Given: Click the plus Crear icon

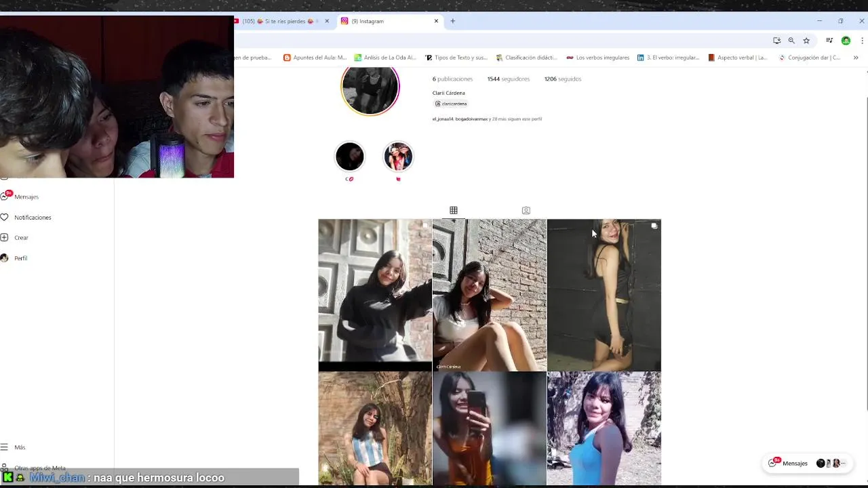Looking at the screenshot, I should (x=4, y=238).
